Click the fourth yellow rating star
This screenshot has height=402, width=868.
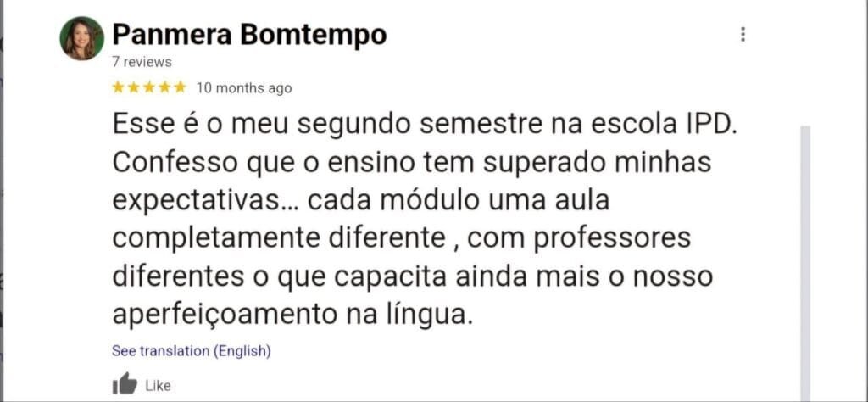click(164, 87)
